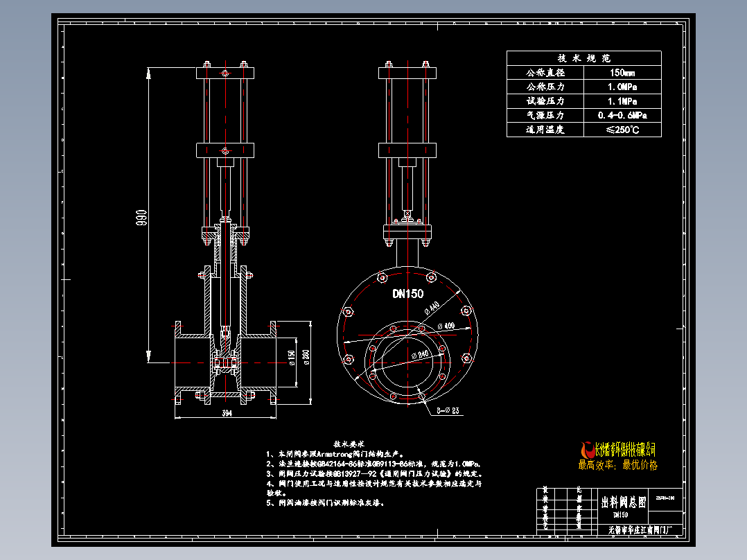
Task: Click the '≤250℃' value cell
Action: (622, 130)
